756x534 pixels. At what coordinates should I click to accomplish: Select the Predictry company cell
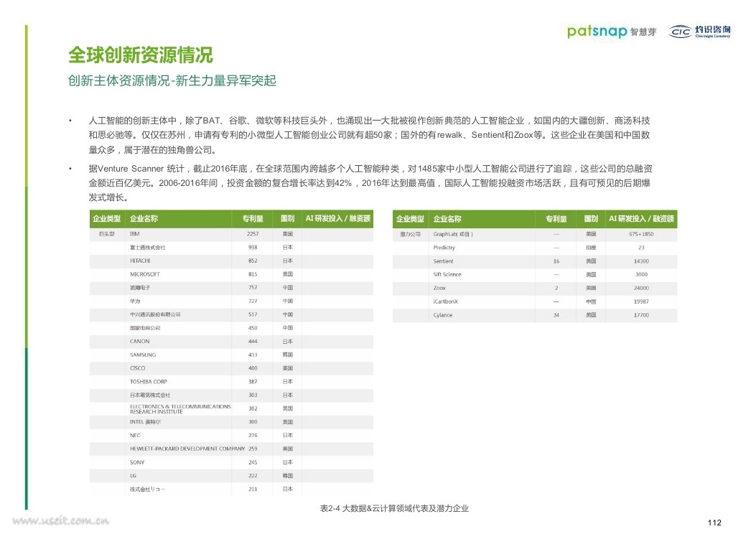tap(444, 248)
